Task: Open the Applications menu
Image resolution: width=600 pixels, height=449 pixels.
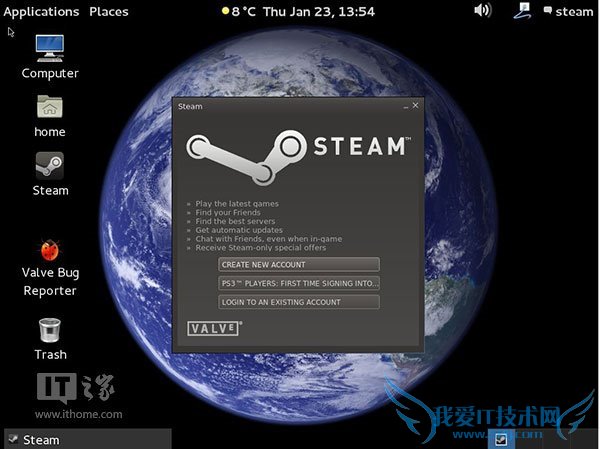Action: pyautogui.click(x=41, y=12)
